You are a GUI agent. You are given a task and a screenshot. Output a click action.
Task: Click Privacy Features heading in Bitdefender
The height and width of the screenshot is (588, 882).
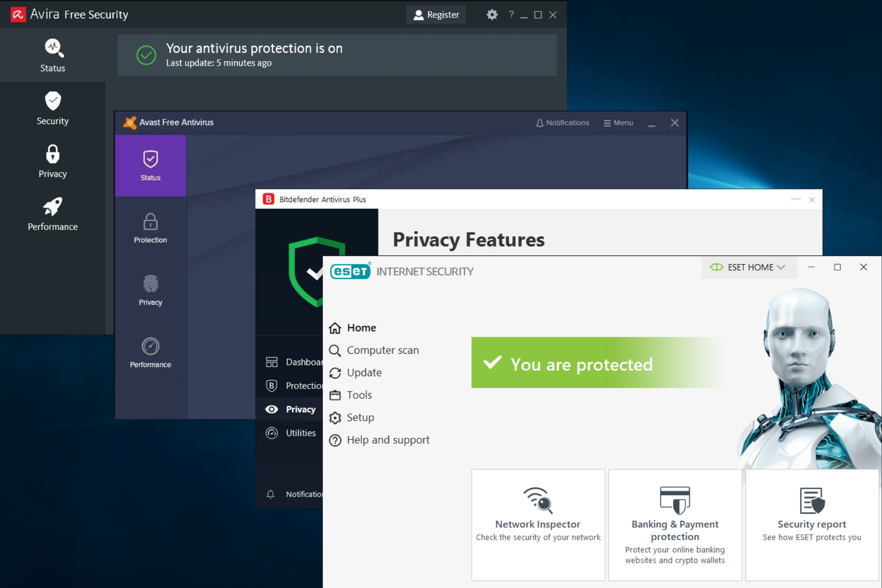(469, 239)
